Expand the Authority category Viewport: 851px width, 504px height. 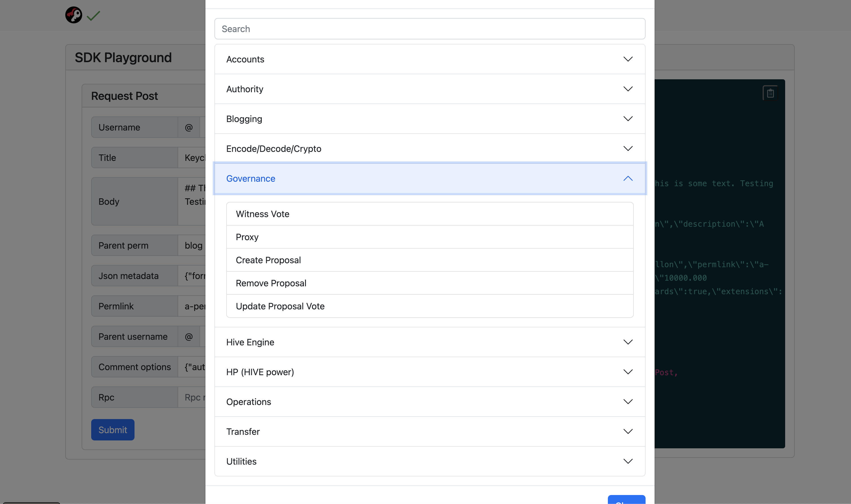pos(430,89)
